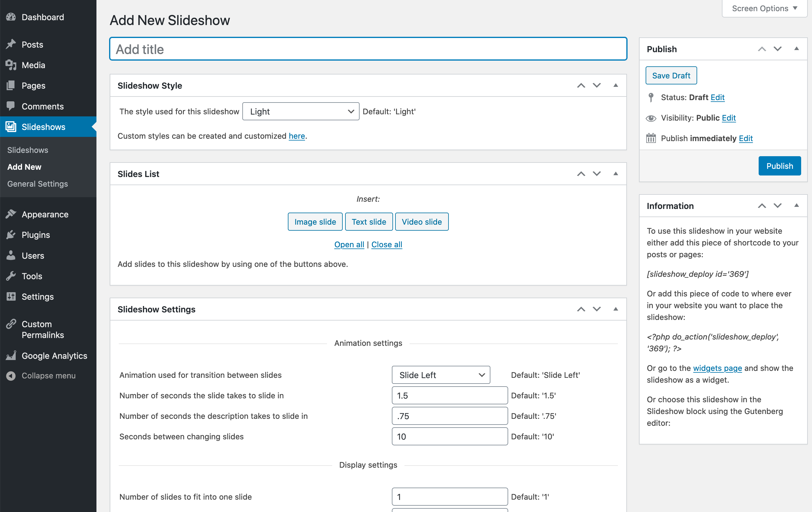This screenshot has height=512, width=812.
Task: Click the Tools sidebar icon
Action: coord(11,276)
